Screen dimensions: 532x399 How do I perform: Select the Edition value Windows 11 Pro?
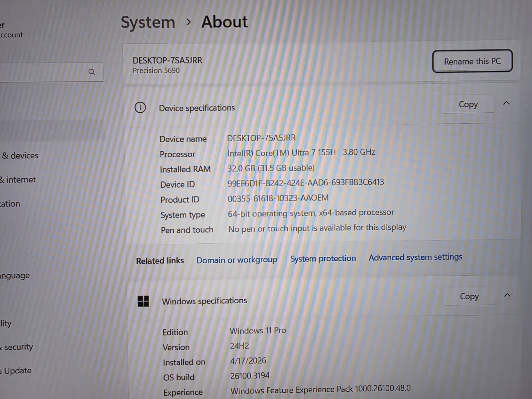coord(258,331)
